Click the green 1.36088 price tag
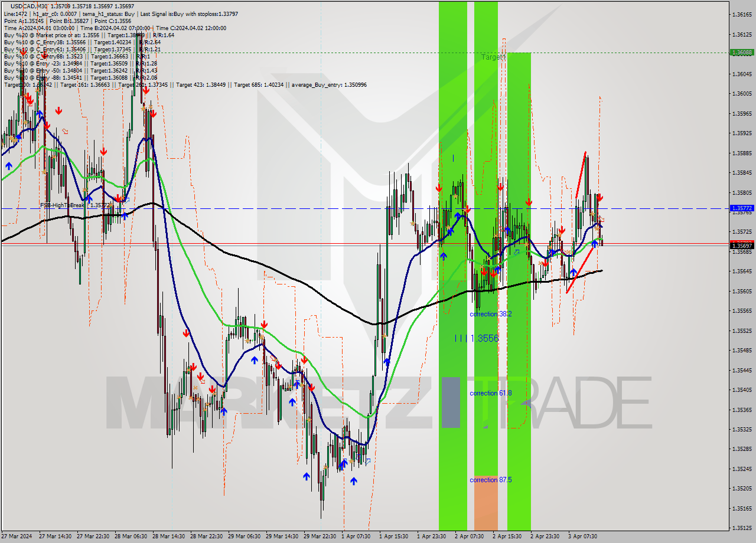Image resolution: width=756 pixels, height=543 pixels. (742, 53)
